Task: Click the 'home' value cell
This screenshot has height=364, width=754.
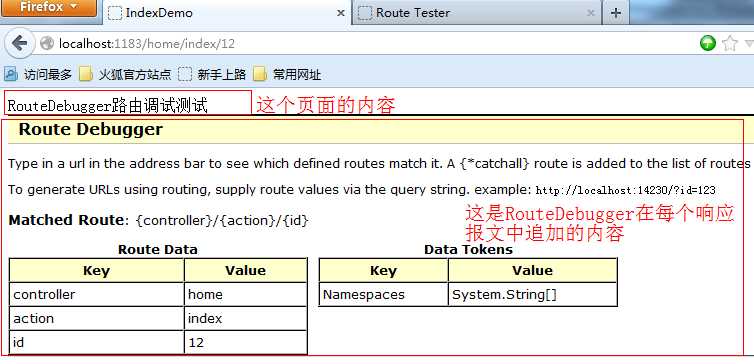Action: click(x=246, y=294)
